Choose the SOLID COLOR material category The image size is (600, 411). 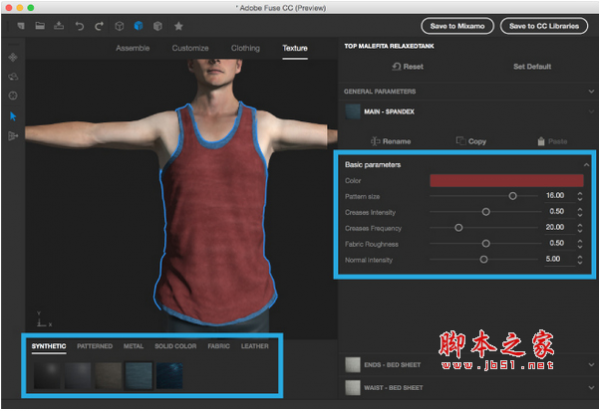[x=176, y=346]
